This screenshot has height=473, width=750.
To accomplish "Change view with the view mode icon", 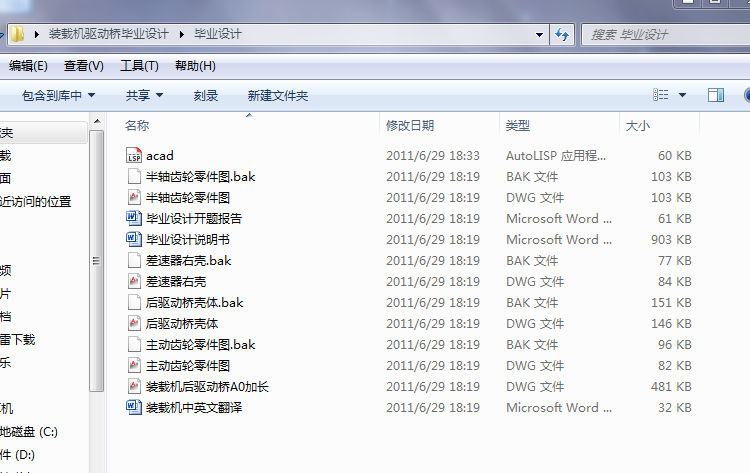I will [661, 95].
